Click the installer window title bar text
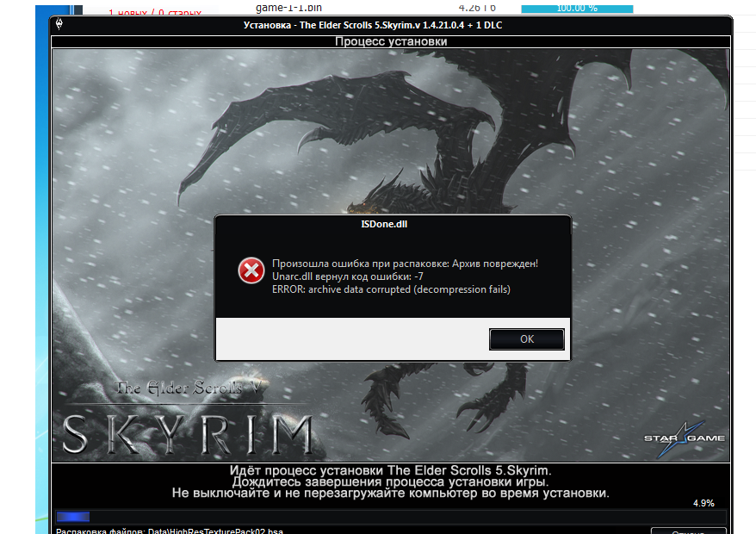Viewport: 756px width, 534px height. [373, 25]
